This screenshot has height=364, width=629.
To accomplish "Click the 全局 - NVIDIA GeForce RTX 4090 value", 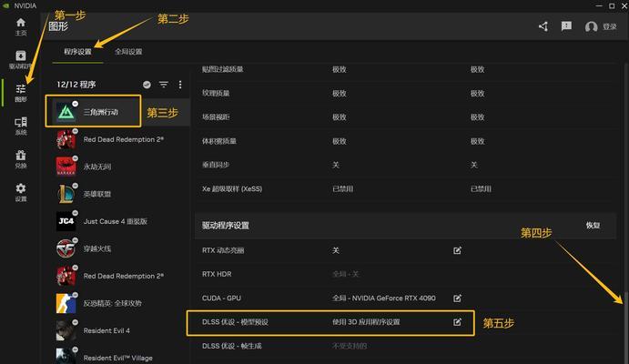I will (x=384, y=298).
